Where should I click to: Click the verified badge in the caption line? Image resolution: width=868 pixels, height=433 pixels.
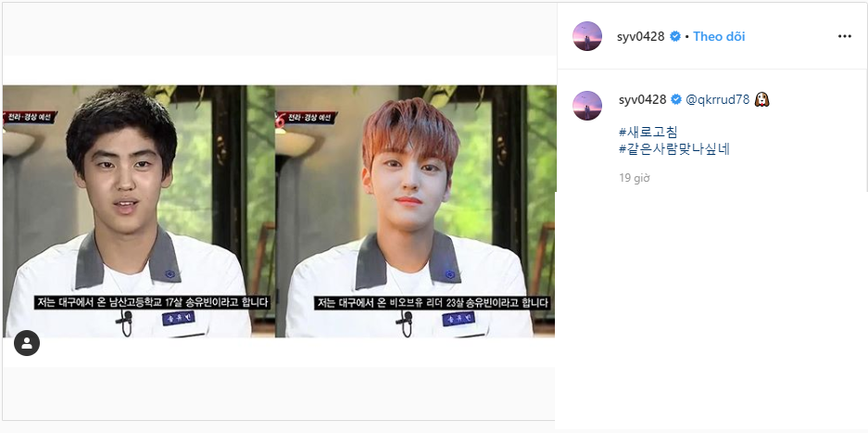676,100
